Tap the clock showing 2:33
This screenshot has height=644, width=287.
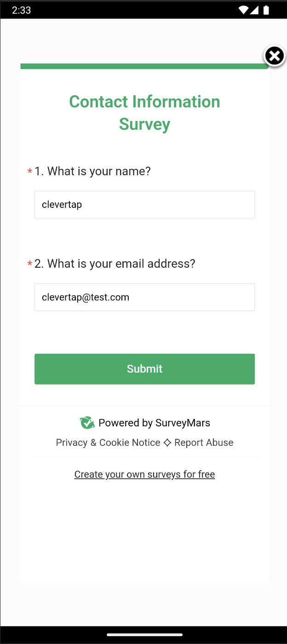pos(21,10)
